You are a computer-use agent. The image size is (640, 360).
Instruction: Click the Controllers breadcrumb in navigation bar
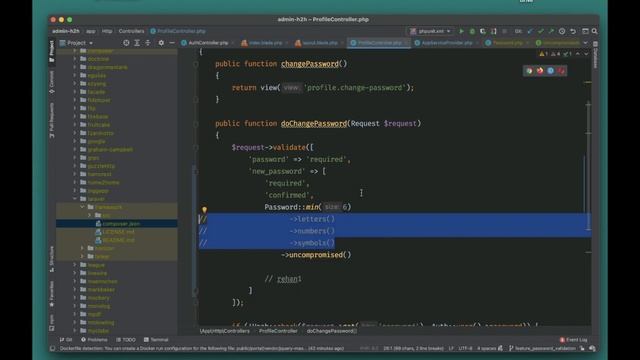(x=131, y=31)
